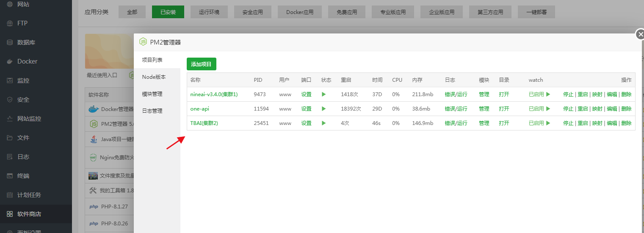Click the 数据库 database icon
Image resolution: width=644 pixels, height=233 pixels.
tap(10, 42)
